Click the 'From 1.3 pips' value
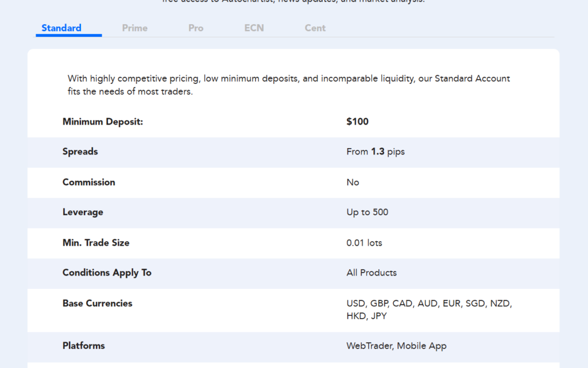Image resolution: width=588 pixels, height=368 pixels. (376, 152)
